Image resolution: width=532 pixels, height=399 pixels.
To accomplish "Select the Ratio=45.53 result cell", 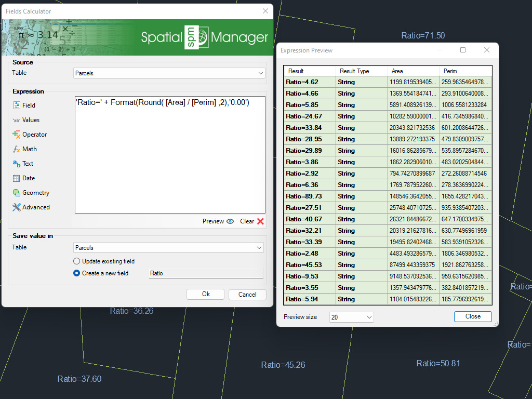I will (310, 265).
